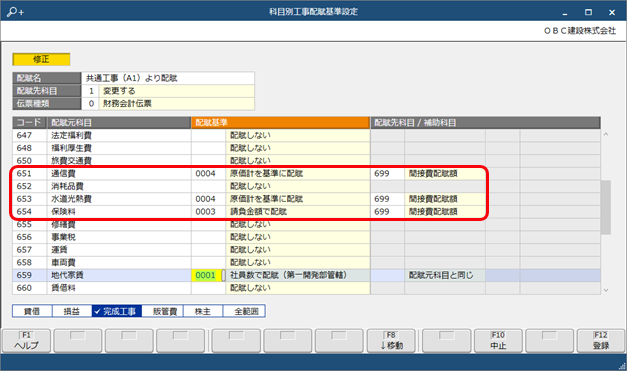Open the lookup handle beside code 0001
The width and height of the screenshot is (627, 371).
pos(224,275)
